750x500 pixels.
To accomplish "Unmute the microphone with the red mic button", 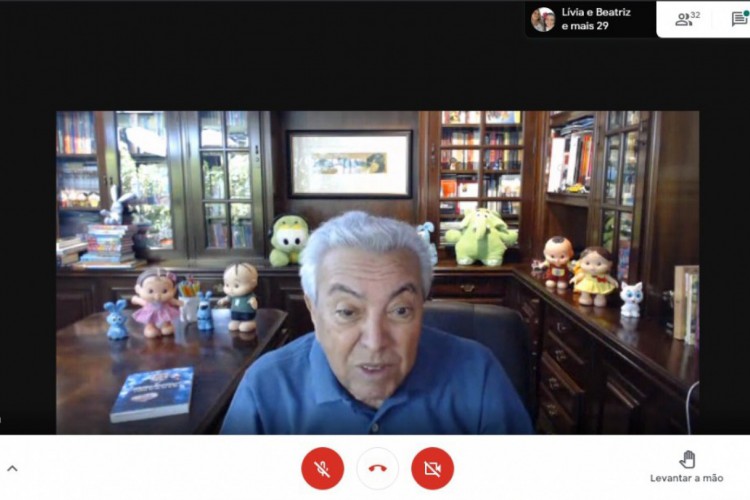I will [322, 468].
